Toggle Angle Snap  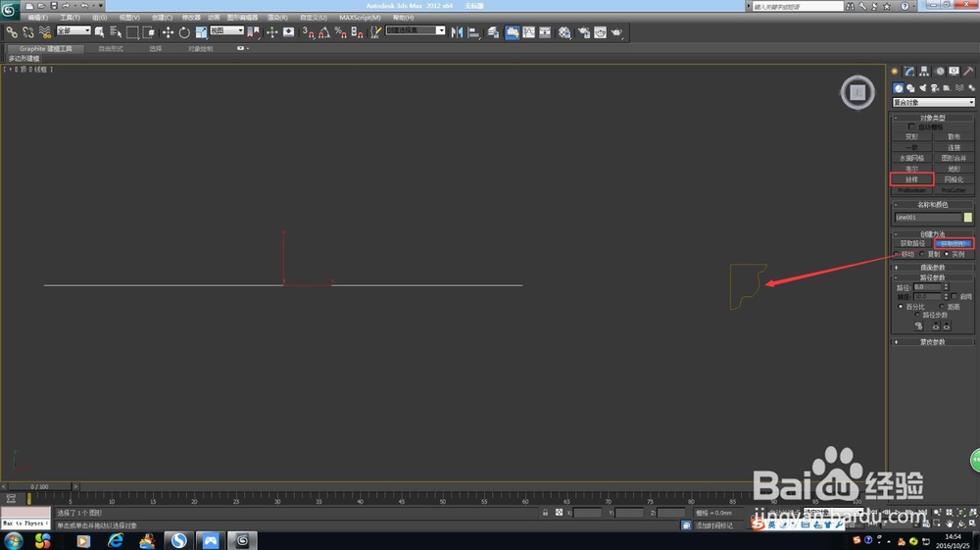point(324,32)
